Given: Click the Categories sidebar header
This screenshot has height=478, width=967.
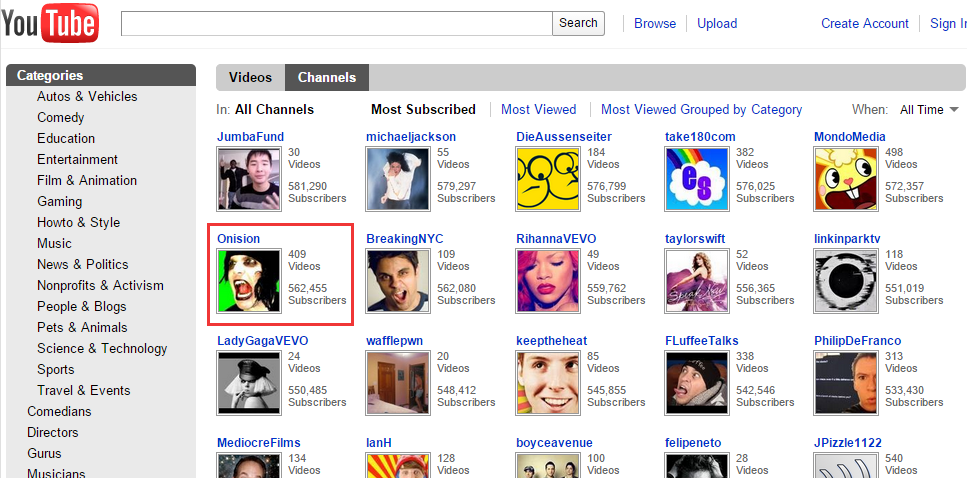Looking at the screenshot, I should click(101, 75).
